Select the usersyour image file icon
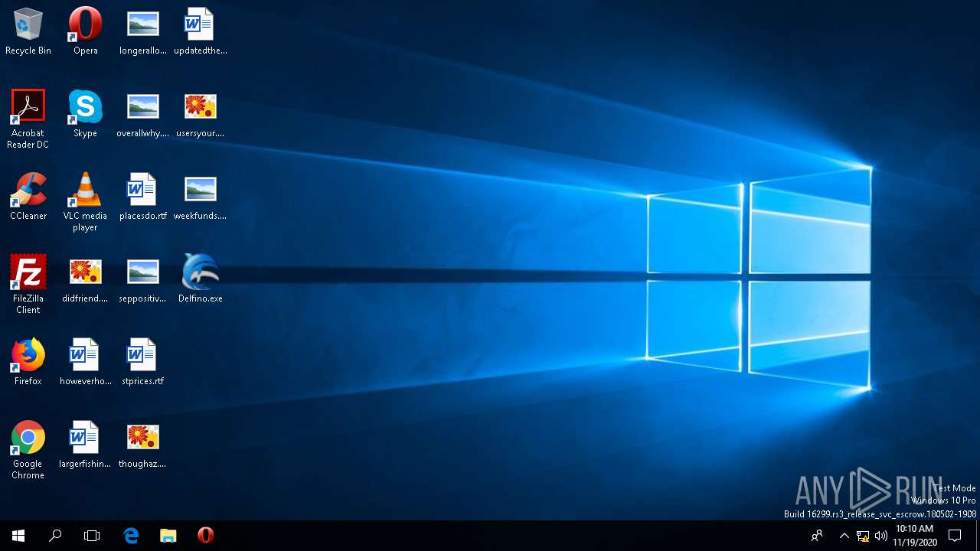Viewport: 980px width, 551px height. pos(201,114)
